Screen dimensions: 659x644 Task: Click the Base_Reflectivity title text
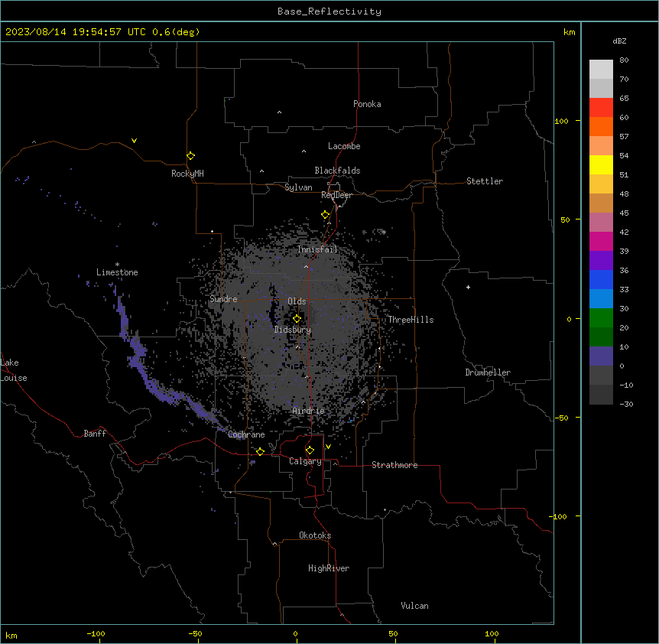pos(329,11)
